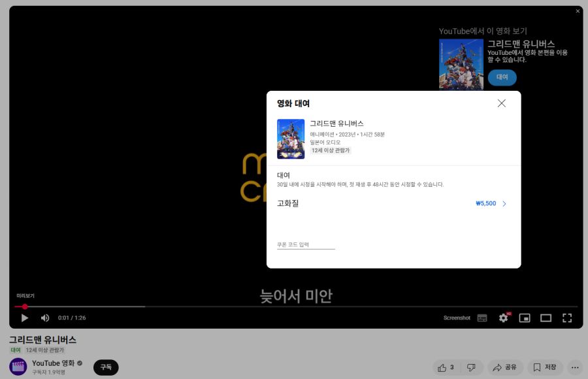Click the 그리드맨 유니버스 video title
The image size is (588, 379).
click(x=42, y=340)
